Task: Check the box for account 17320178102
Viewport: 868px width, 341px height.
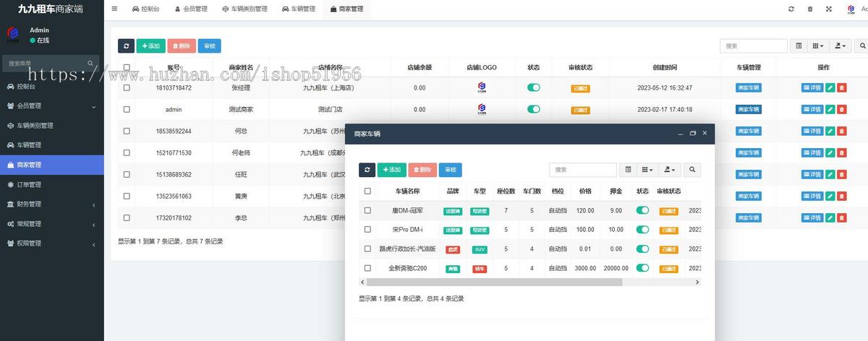Action: (x=127, y=218)
